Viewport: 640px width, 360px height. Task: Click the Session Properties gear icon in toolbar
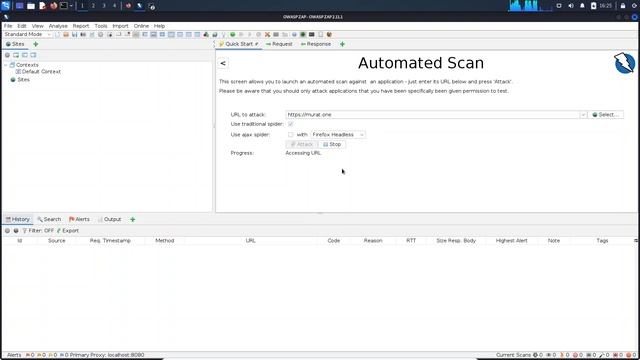pos(100,35)
